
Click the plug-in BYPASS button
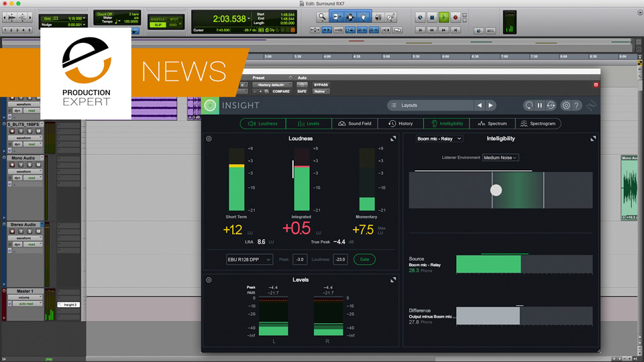click(321, 85)
